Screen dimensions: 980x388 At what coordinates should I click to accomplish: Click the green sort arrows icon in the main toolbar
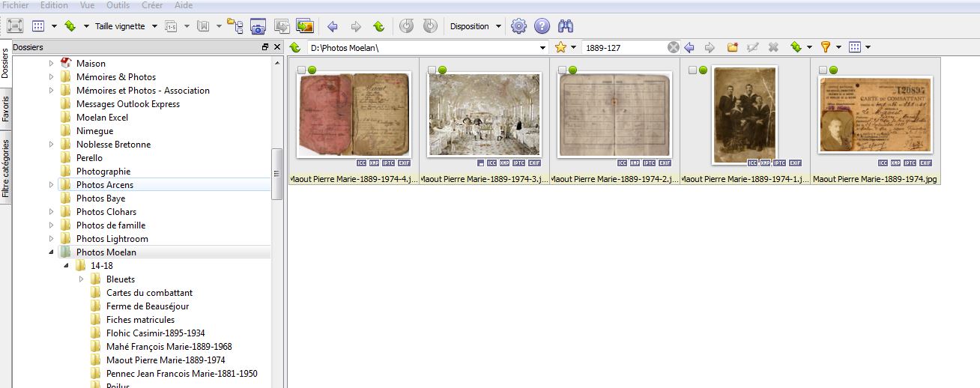click(70, 26)
